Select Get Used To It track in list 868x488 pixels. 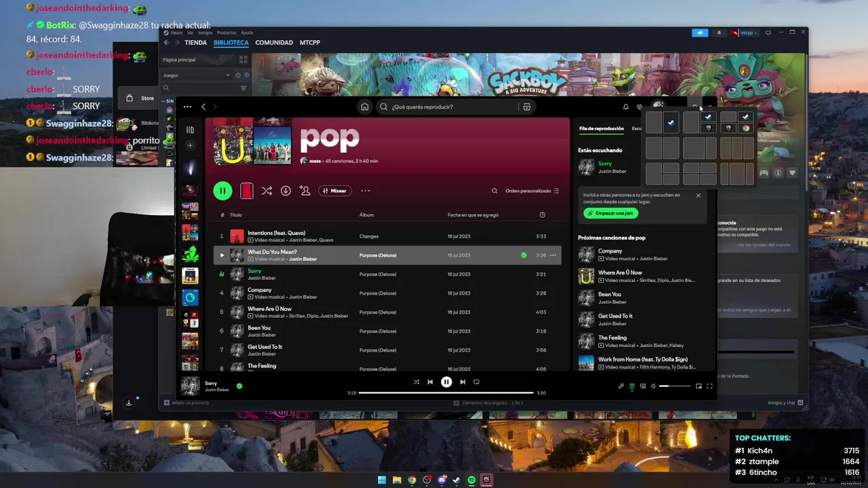tap(387, 350)
